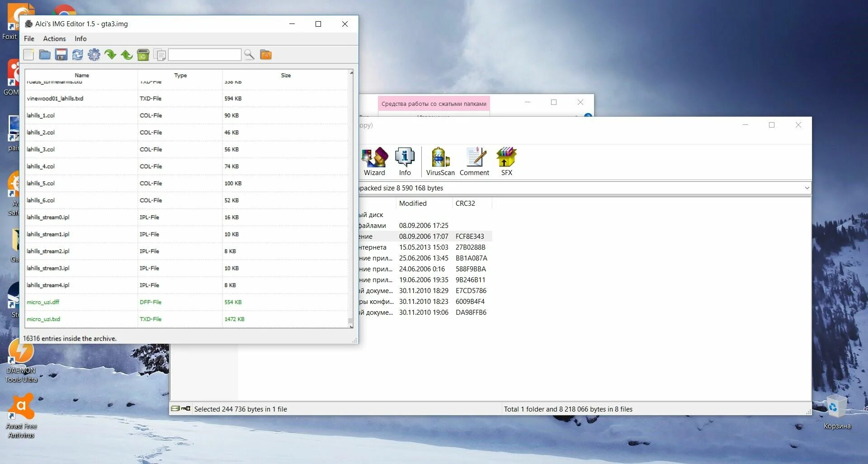
Task: Sort list by Type column header
Action: (x=180, y=75)
